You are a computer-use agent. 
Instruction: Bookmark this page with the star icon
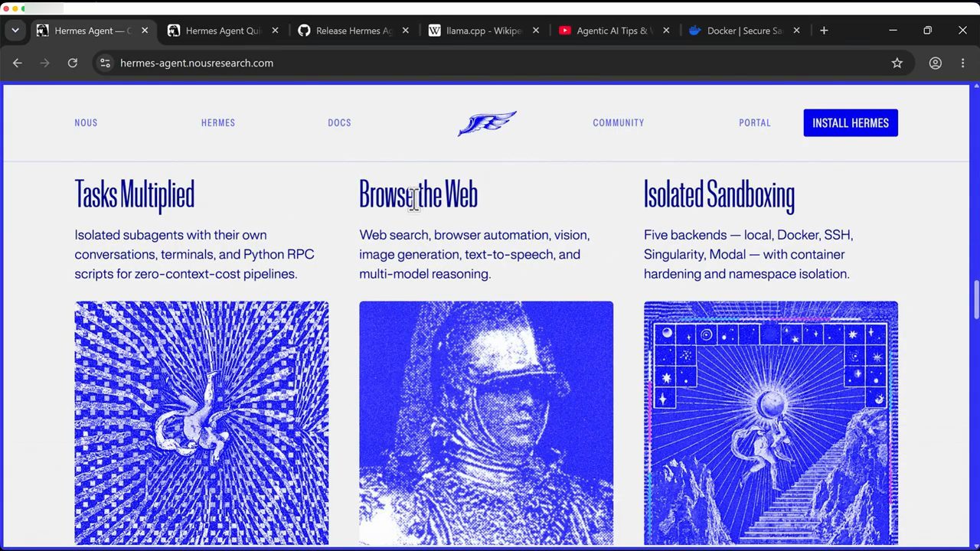[x=897, y=63]
